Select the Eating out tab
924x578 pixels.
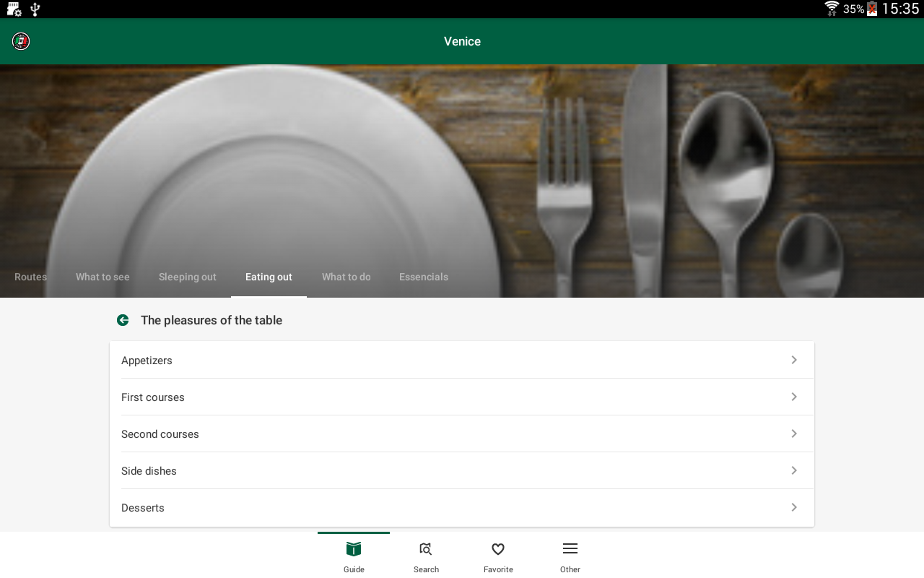click(x=269, y=277)
